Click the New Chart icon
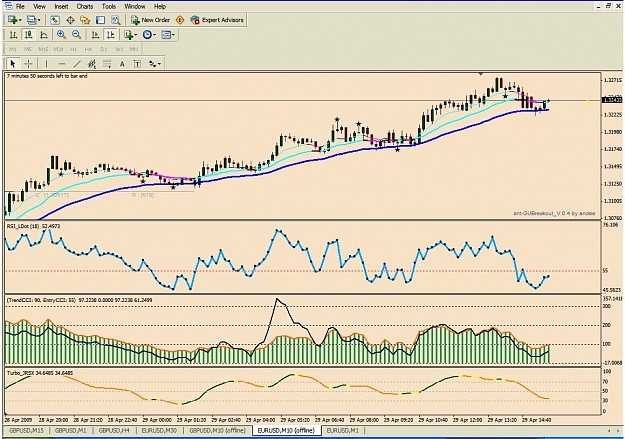 point(12,20)
